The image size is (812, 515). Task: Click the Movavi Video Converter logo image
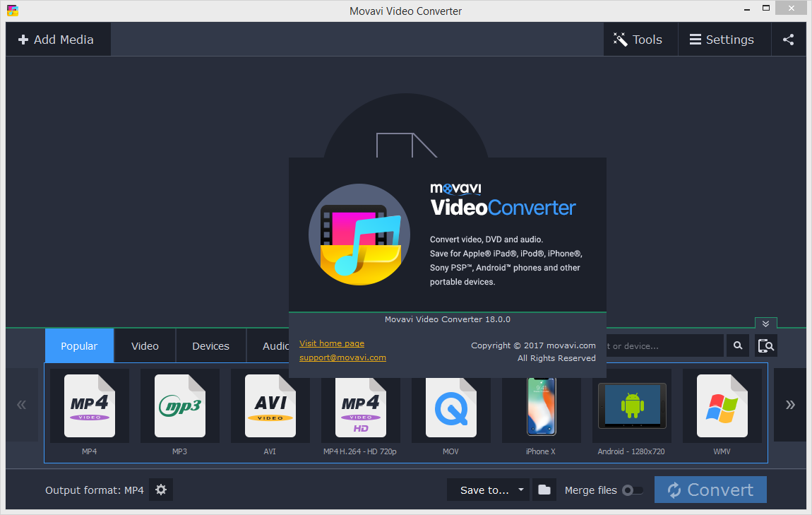[359, 234]
